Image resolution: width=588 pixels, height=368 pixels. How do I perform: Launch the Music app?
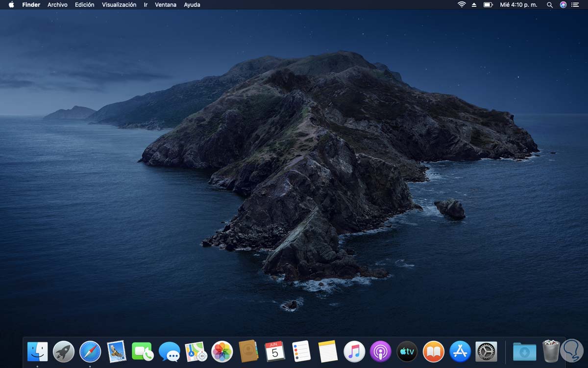pyautogui.click(x=354, y=352)
